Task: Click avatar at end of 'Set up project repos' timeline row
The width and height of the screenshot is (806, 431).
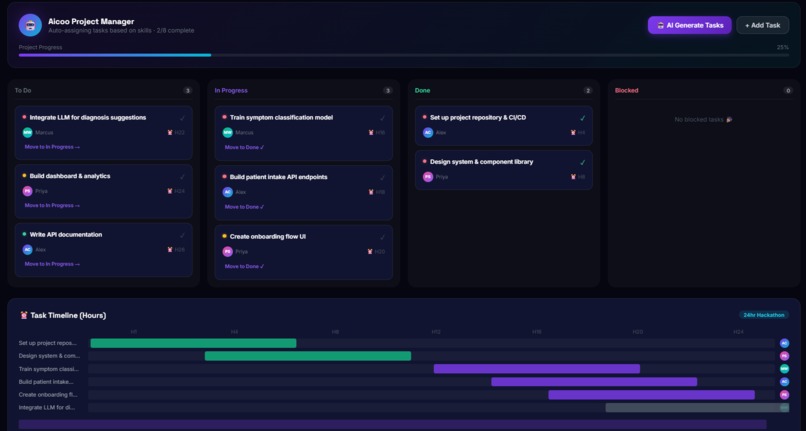Action: tap(784, 343)
